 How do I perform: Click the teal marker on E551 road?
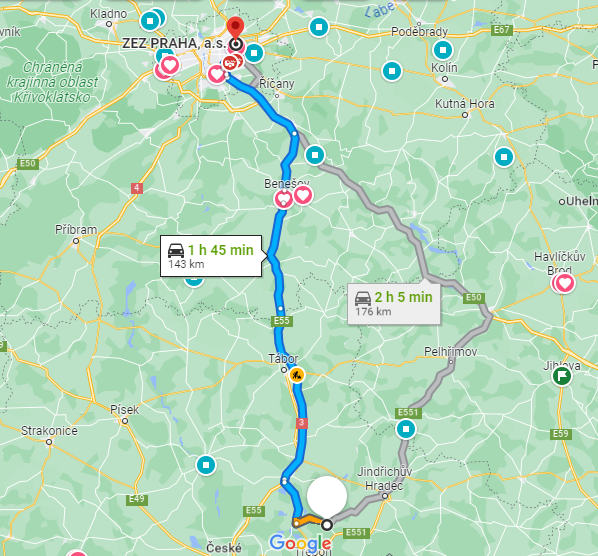tap(406, 429)
